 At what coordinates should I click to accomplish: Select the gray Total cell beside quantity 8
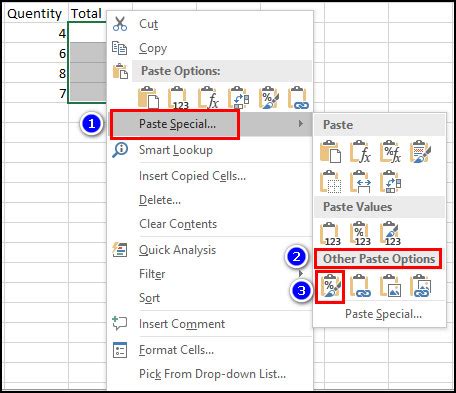pyautogui.click(x=87, y=72)
